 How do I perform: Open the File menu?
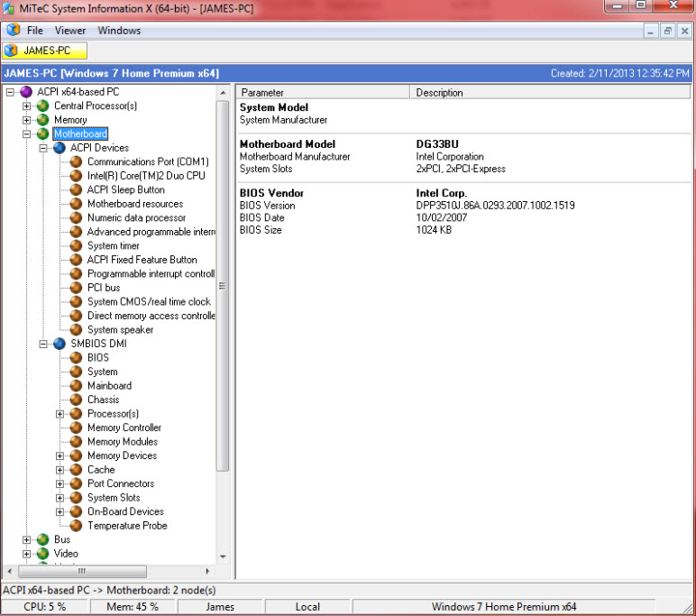34,31
